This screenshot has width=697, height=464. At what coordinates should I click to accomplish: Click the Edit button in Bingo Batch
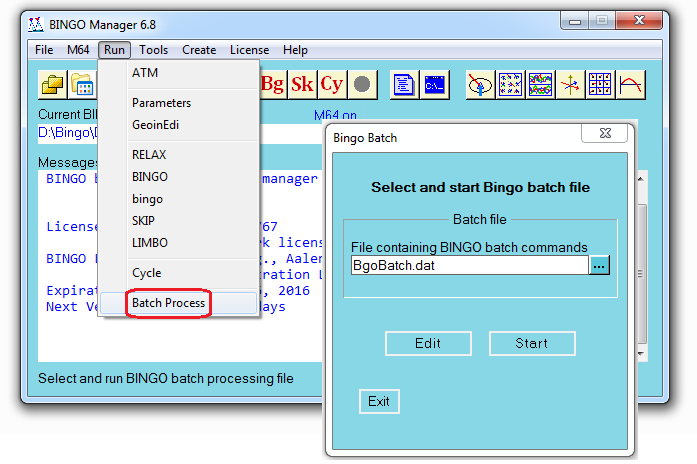click(x=428, y=343)
